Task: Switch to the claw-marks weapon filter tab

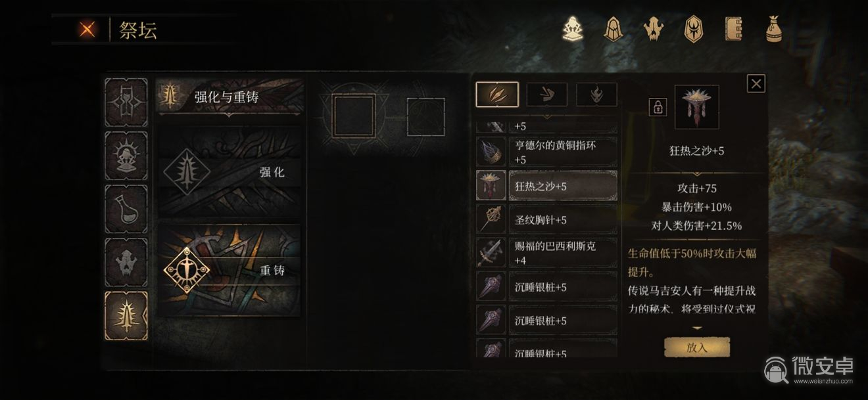Action: (x=497, y=95)
